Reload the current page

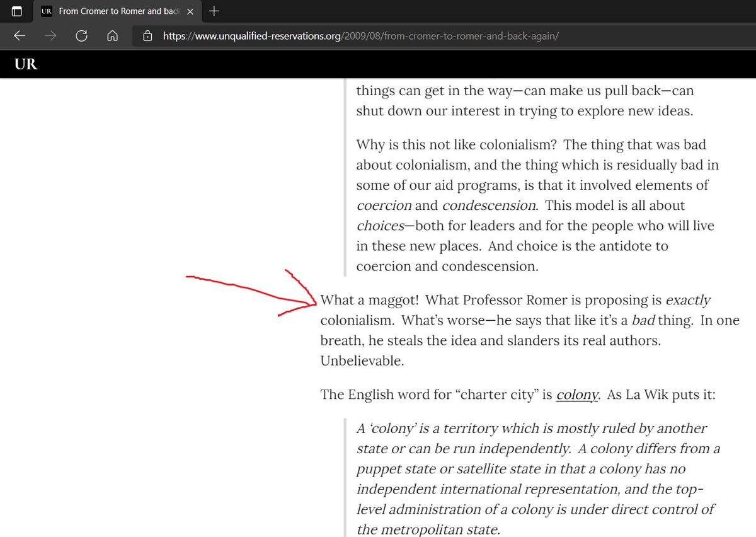click(x=81, y=36)
